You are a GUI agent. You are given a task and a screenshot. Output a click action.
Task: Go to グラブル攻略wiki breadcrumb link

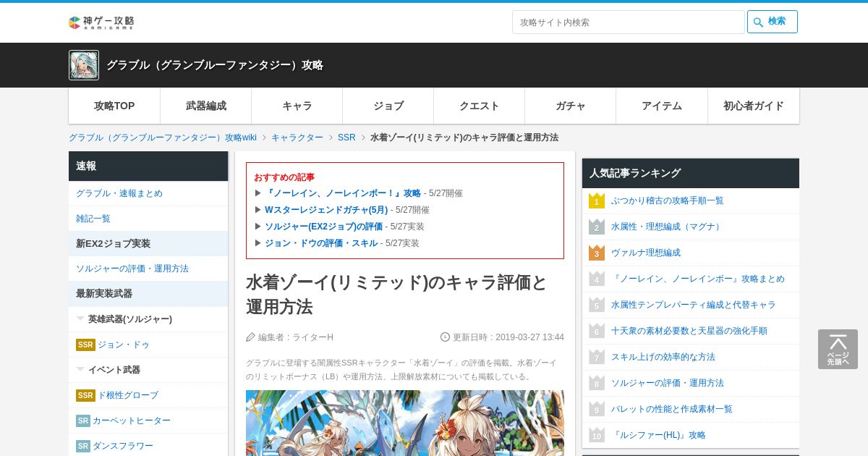coord(163,138)
